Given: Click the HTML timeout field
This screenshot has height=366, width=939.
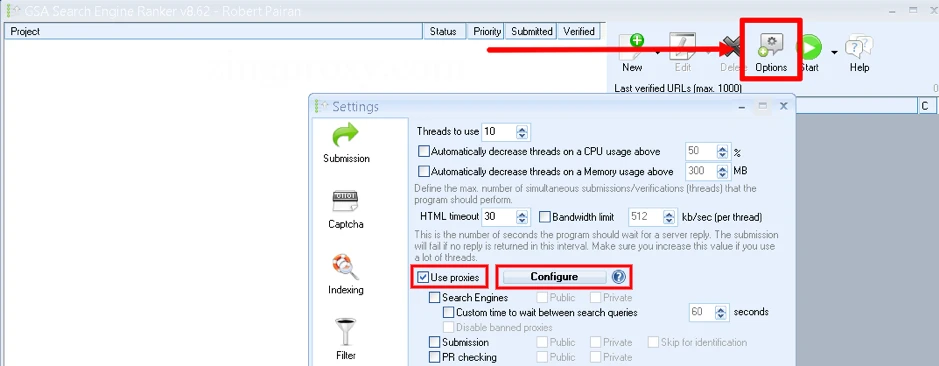Looking at the screenshot, I should click(498, 216).
